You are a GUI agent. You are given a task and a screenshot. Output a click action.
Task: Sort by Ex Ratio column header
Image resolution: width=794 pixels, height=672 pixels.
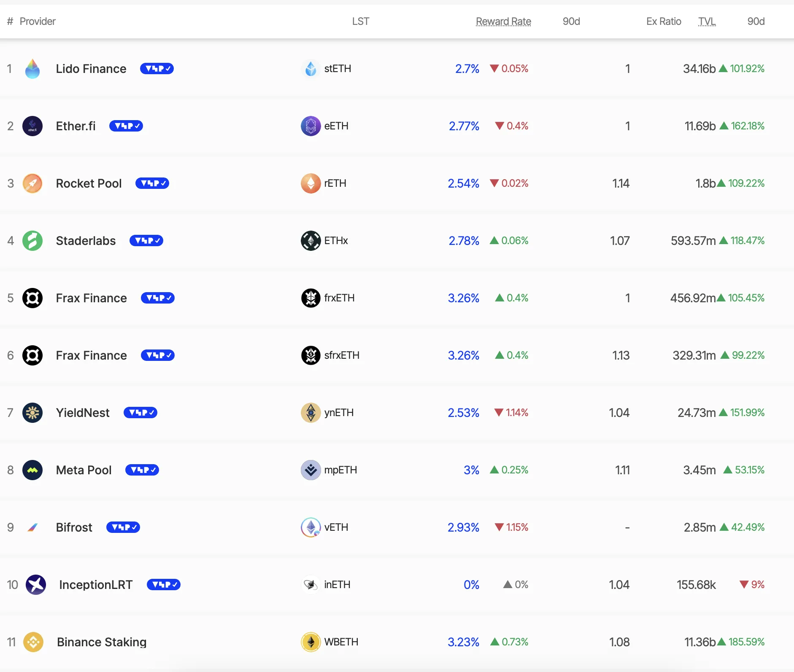coord(664,22)
